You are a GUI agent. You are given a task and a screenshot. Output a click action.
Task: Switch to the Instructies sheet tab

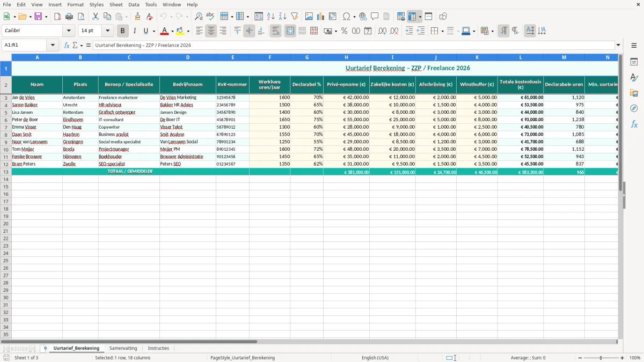tap(158, 348)
